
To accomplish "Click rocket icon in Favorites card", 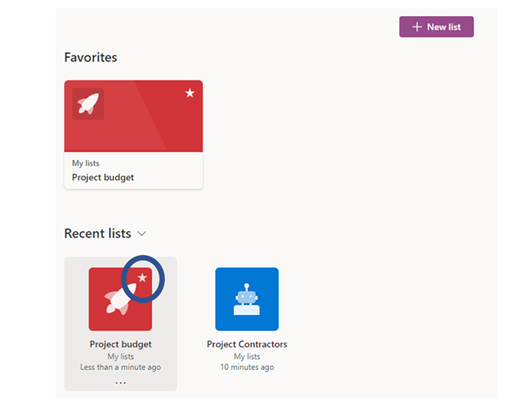I will pos(88,104).
